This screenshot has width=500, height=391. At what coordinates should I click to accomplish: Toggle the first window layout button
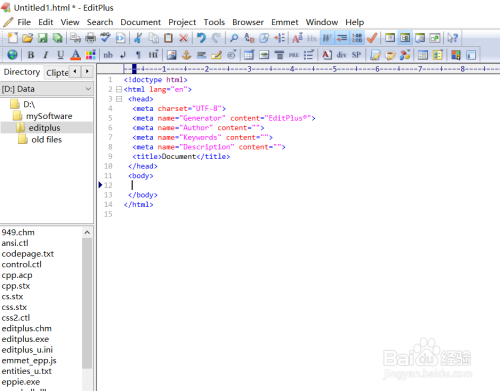[x=390, y=38]
